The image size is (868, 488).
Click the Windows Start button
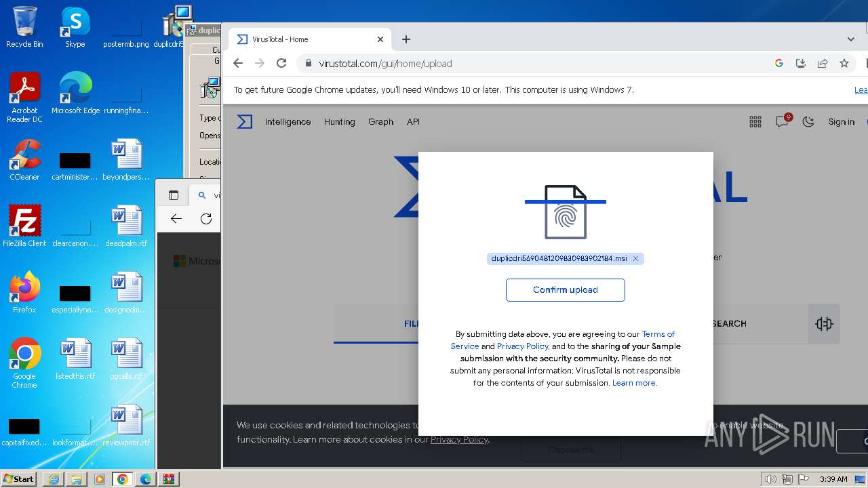18,479
